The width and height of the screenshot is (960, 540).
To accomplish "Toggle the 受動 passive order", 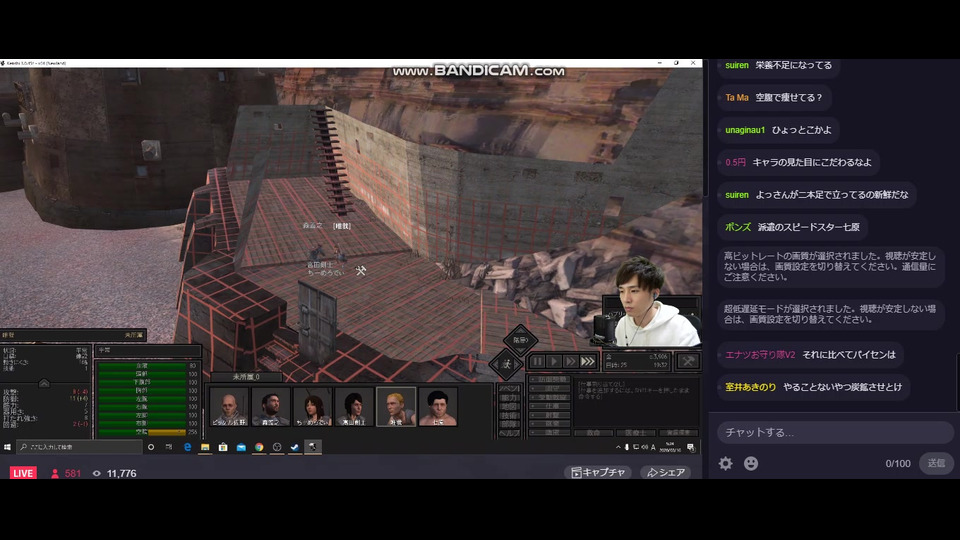I will 550,397.
